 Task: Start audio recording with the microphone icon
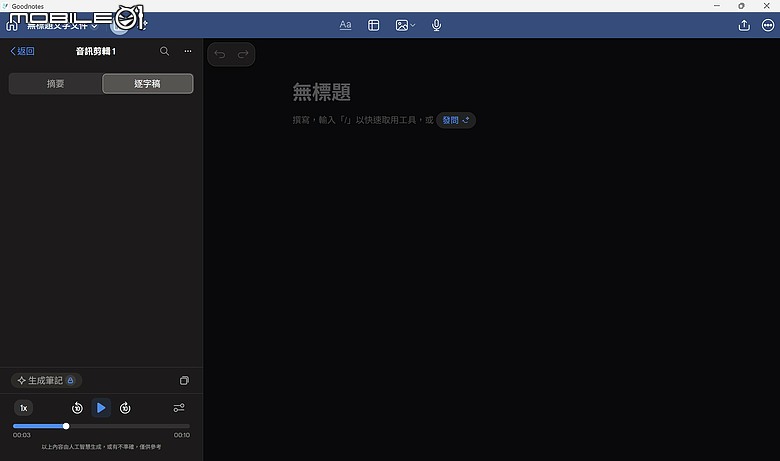436,25
